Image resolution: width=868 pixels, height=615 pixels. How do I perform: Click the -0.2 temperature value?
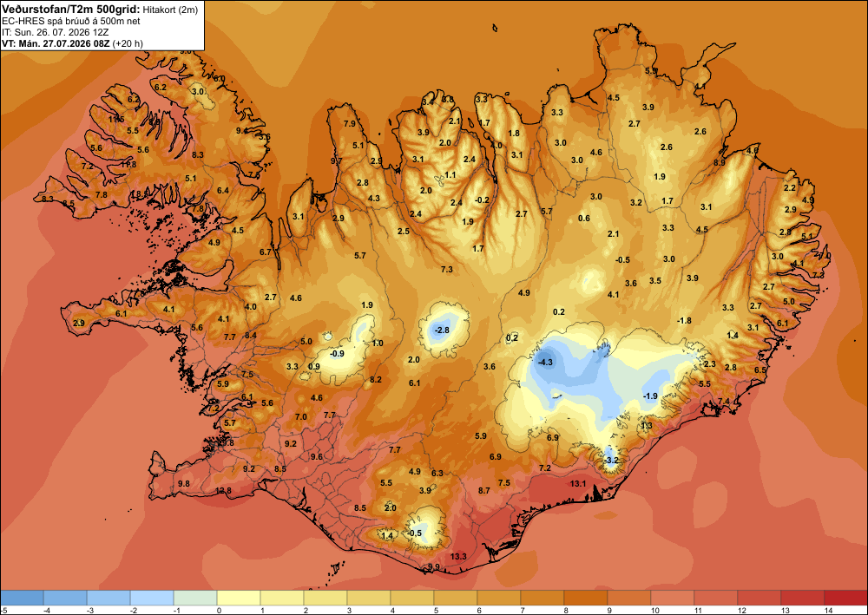pos(483,200)
